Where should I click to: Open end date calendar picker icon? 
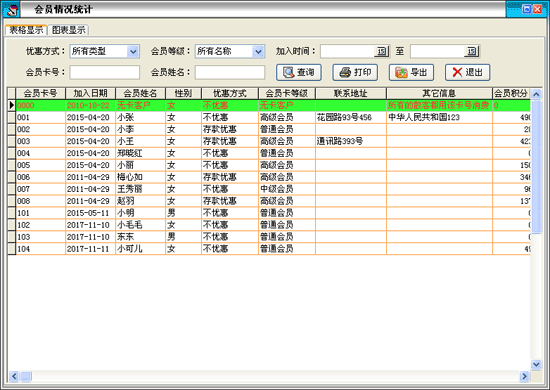(x=472, y=51)
